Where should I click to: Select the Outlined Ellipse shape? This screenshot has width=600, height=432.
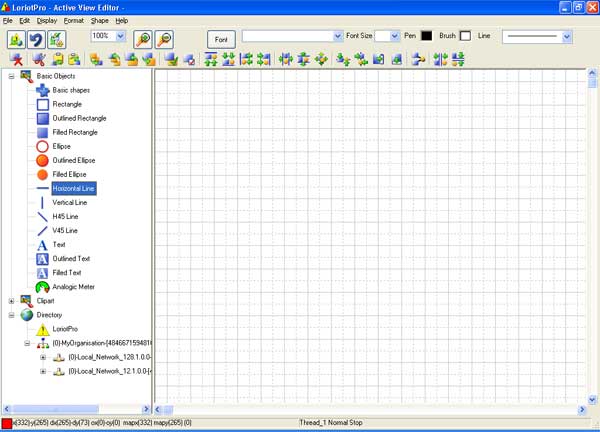tap(42, 161)
